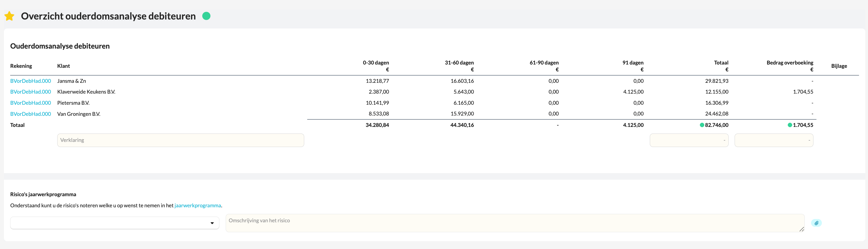Click the Klant column header

[63, 66]
